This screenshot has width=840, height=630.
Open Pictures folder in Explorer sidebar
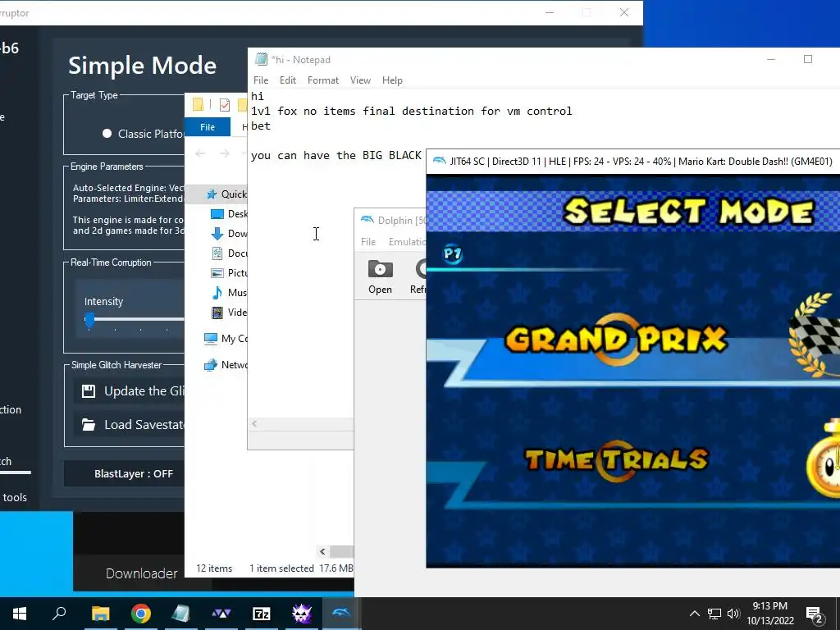(x=229, y=273)
